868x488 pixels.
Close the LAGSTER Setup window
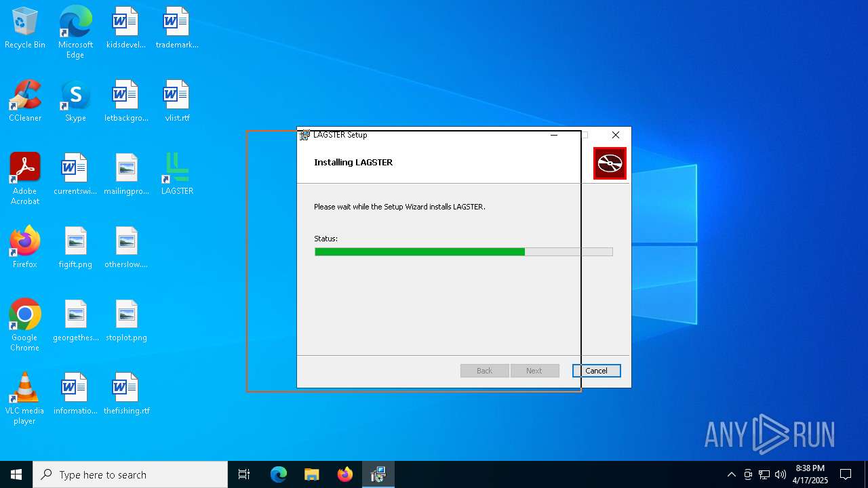pos(616,135)
